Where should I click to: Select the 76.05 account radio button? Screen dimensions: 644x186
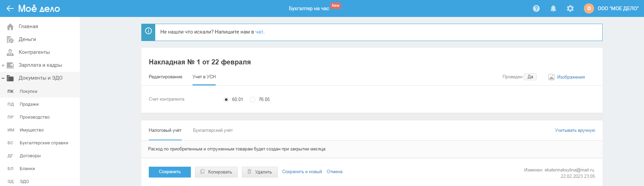click(253, 100)
